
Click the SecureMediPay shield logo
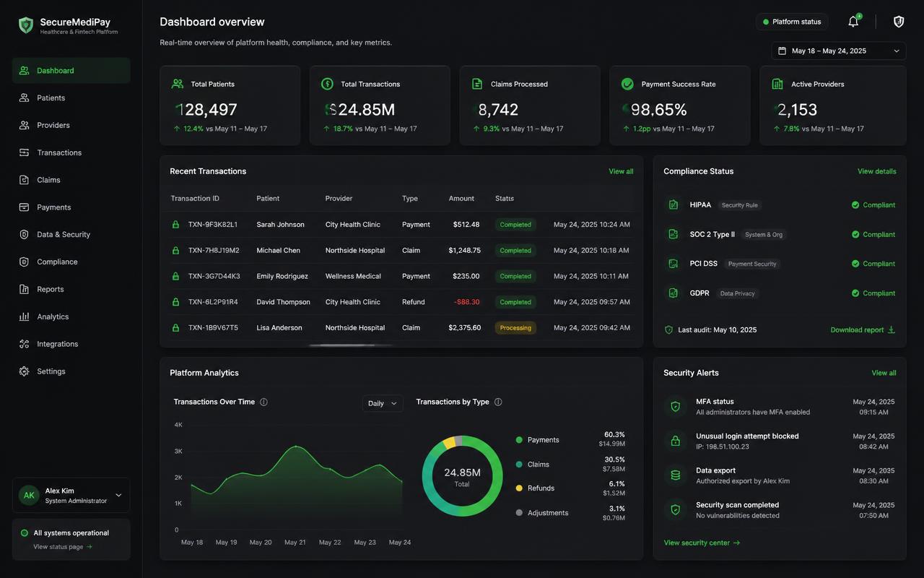(26, 25)
